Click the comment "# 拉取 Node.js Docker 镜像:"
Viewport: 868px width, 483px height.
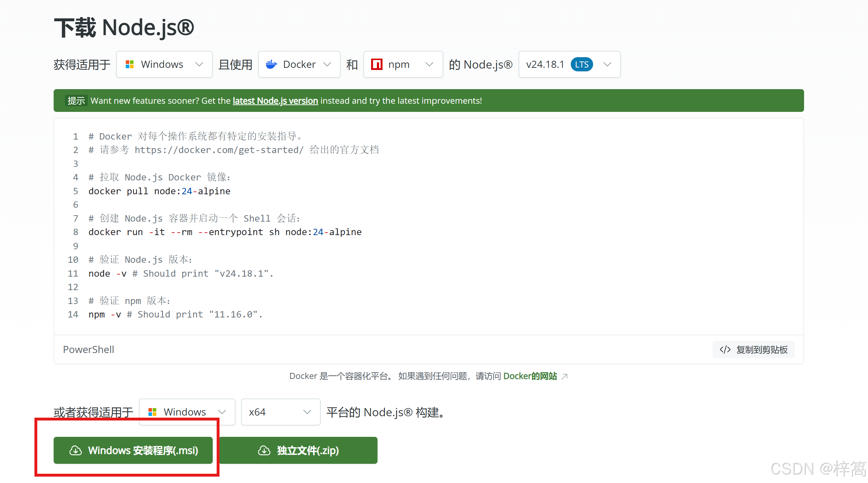159,177
